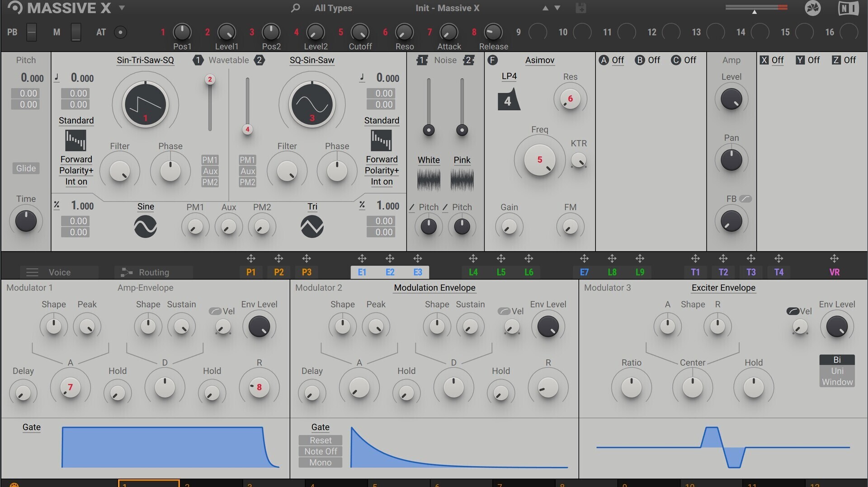Viewport: 868px width, 487px height.
Task: Open the Routing page
Action: 153,272
